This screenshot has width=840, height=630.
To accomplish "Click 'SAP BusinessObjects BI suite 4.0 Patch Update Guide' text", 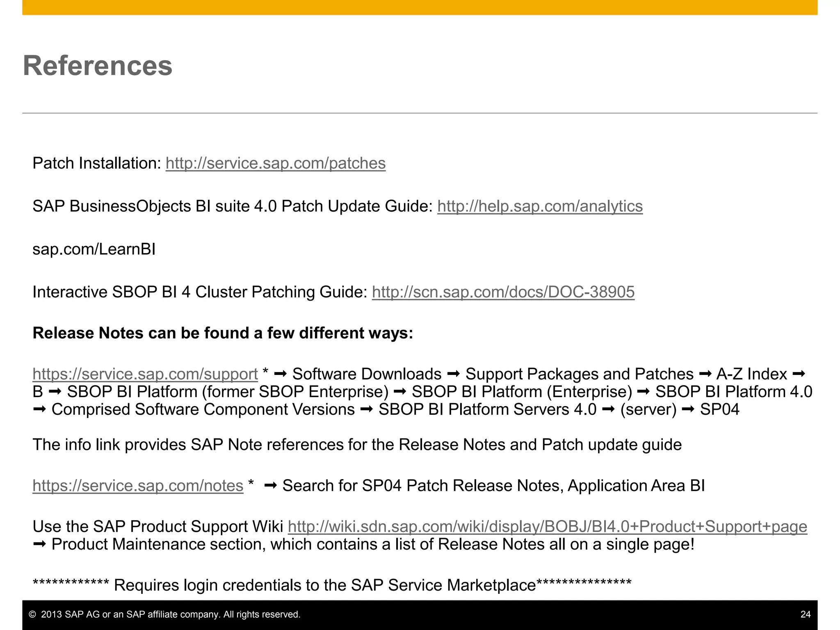I will [x=232, y=206].
